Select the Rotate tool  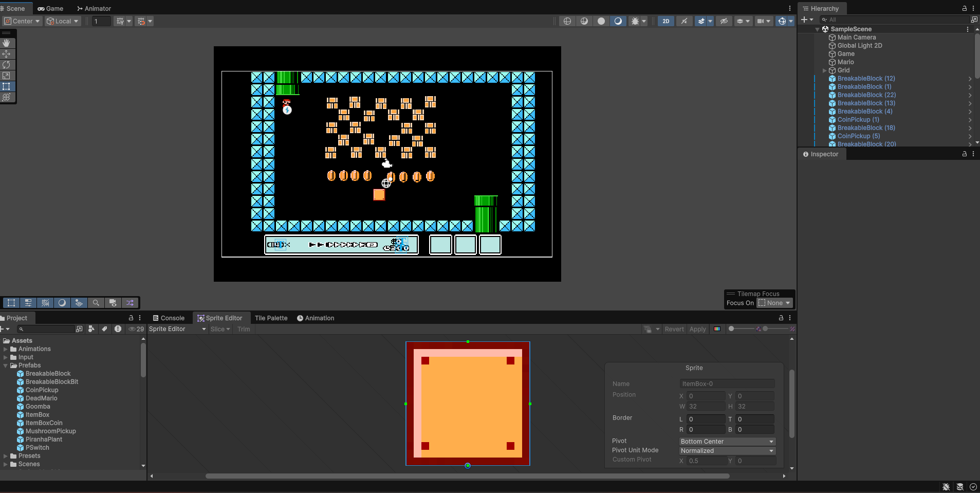[7, 65]
